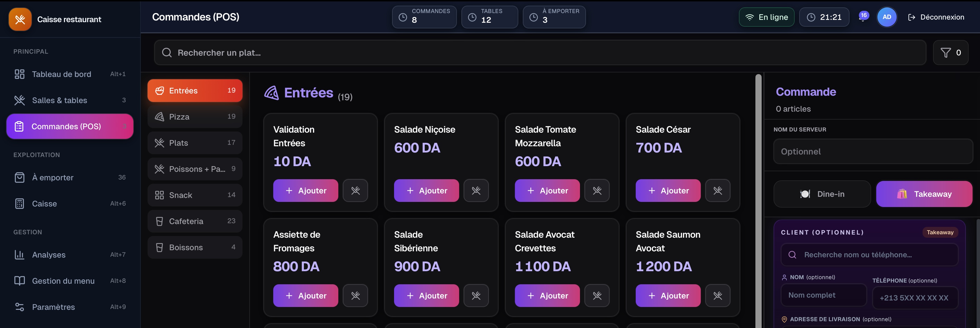Select the Cafeteria category
This screenshot has height=328, width=980.
tap(195, 221)
